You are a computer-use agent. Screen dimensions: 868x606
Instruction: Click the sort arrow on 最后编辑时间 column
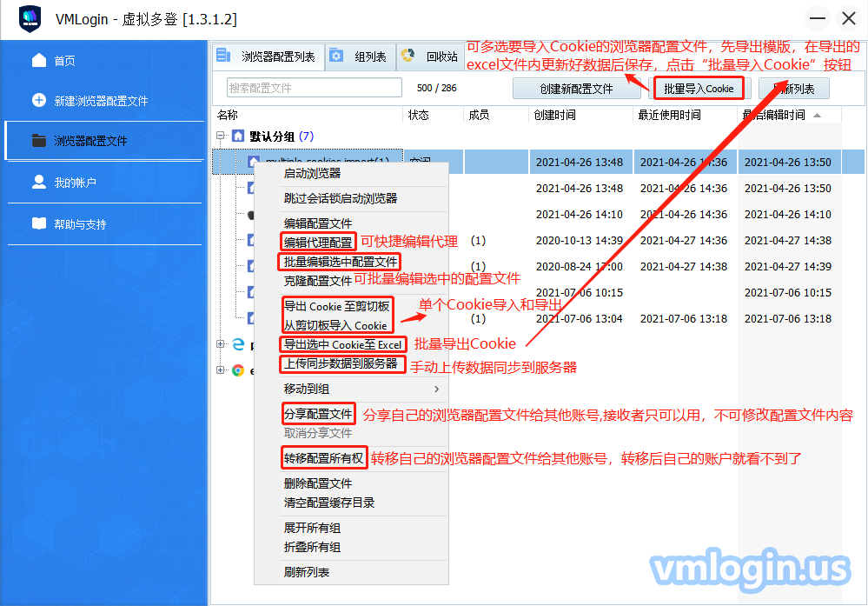click(x=817, y=116)
